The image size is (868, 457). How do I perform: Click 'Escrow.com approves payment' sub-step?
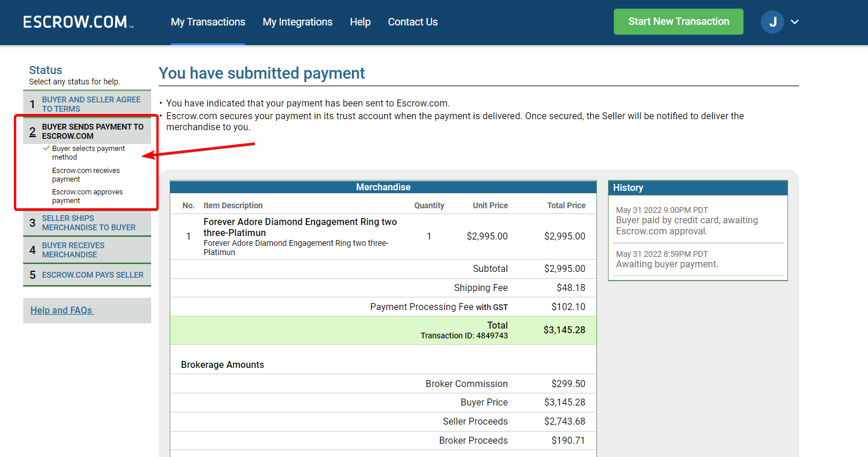pyautogui.click(x=87, y=196)
